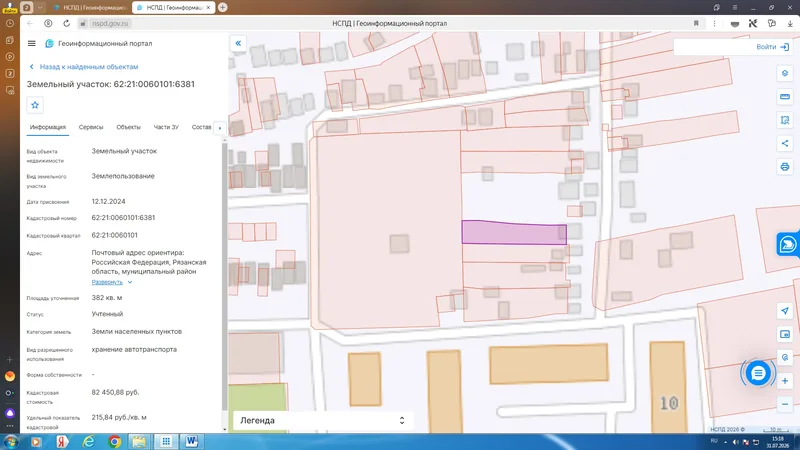800x450 pixels.
Task: Close the active НСПД browser tab
Action: [x=208, y=8]
